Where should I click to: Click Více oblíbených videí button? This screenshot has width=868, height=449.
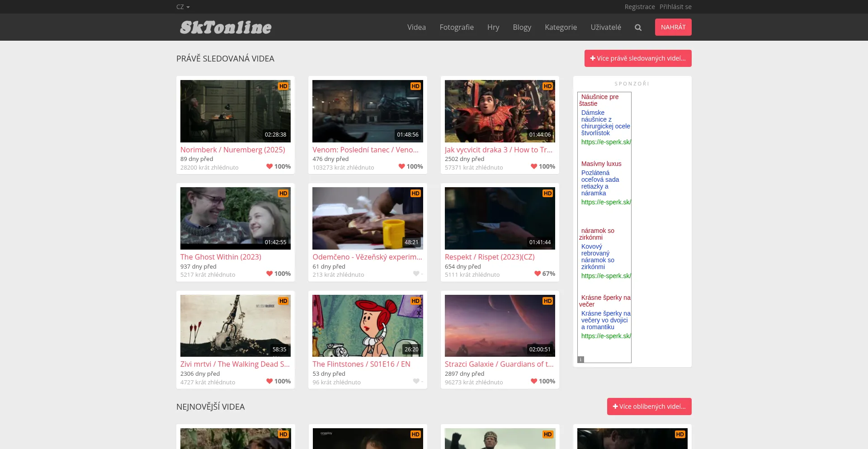coord(649,406)
